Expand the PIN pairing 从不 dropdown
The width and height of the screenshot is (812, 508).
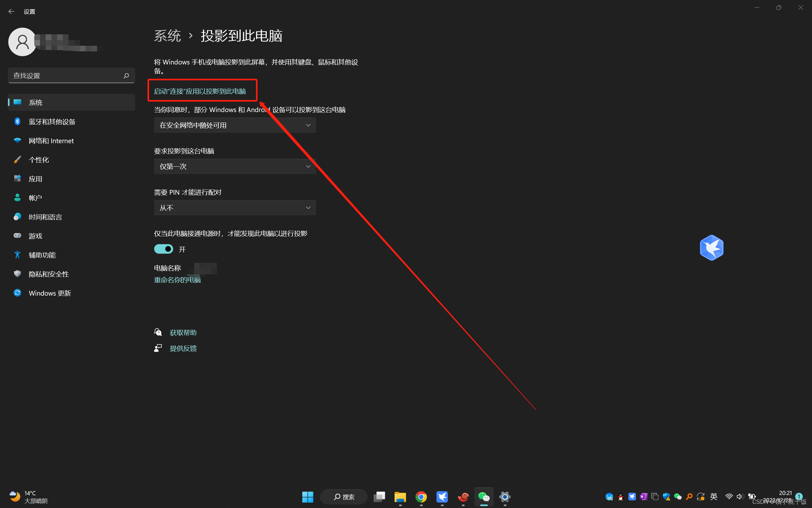tap(235, 208)
